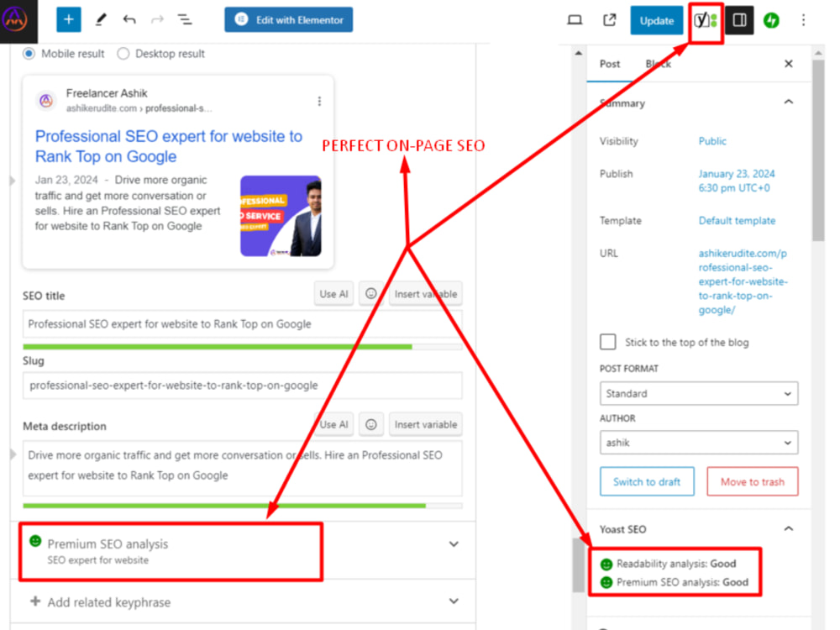Insert emoji in SEO title field
This screenshot has height=630, width=840.
(x=370, y=293)
